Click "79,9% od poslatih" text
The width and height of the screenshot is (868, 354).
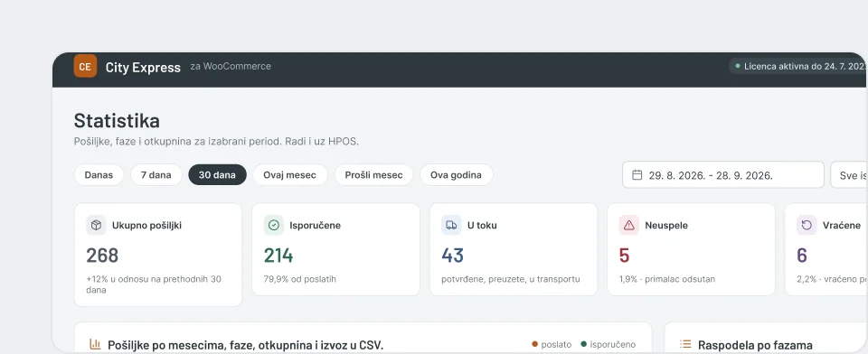(299, 279)
